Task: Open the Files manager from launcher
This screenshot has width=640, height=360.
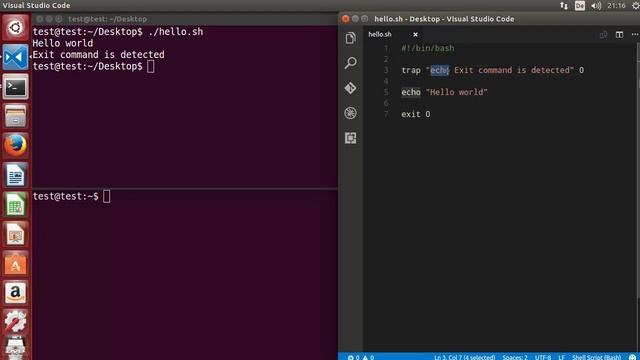Action: tap(16, 116)
